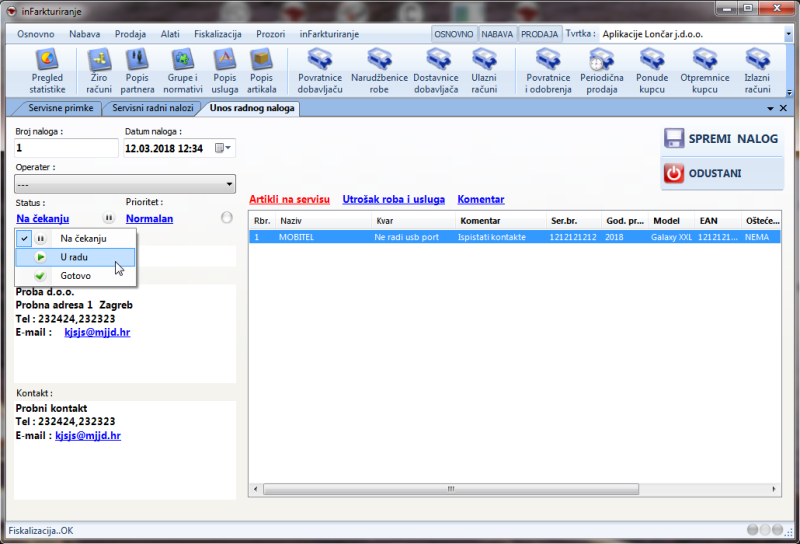
Task: Open Pregled statistike toolbar icon
Action: click(x=47, y=70)
